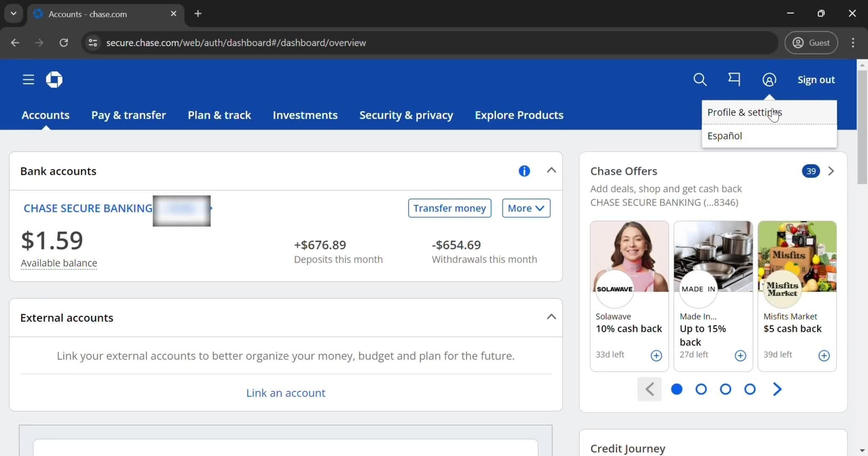Viewport: 868px width, 456px height.
Task: Click the Guest profile button
Action: [x=811, y=43]
